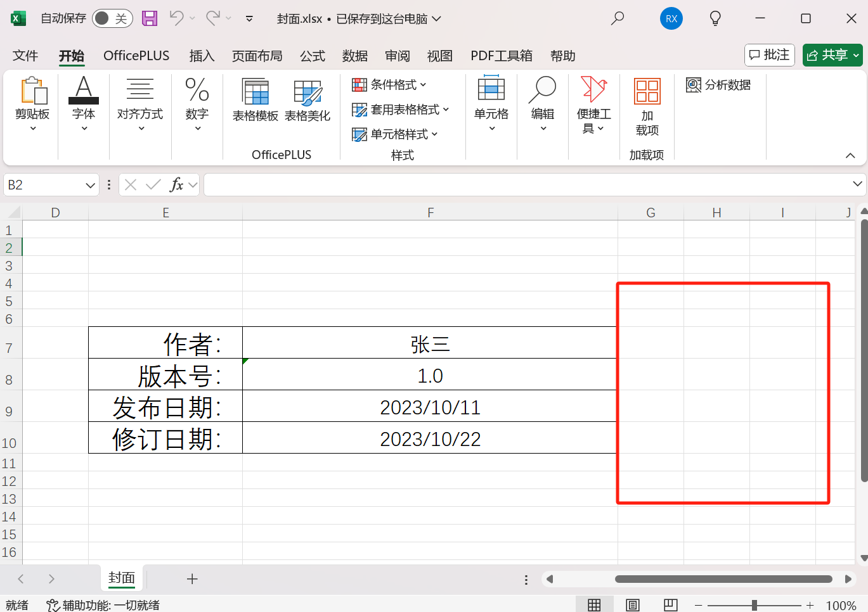Click the 批注 comments button
The image size is (868, 612).
769,55
